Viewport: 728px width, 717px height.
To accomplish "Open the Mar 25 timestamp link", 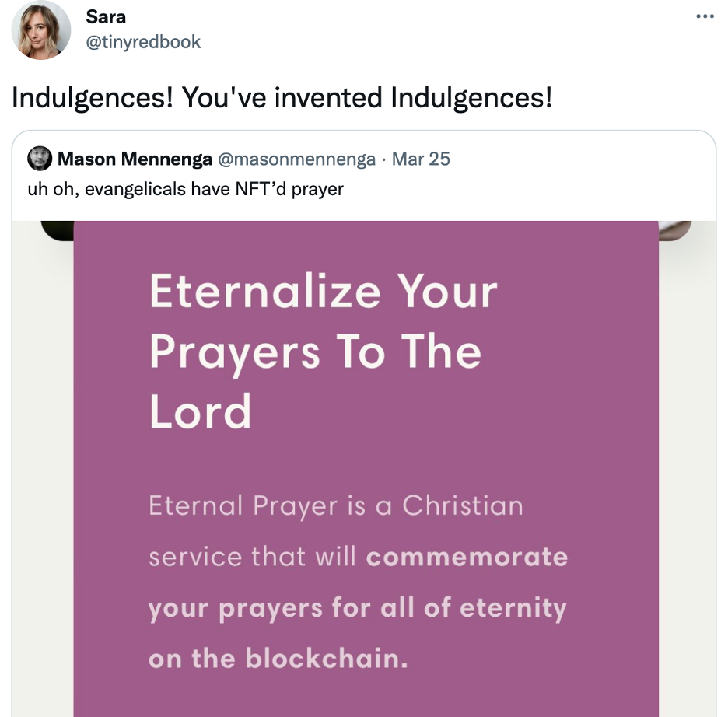I will 420,159.
